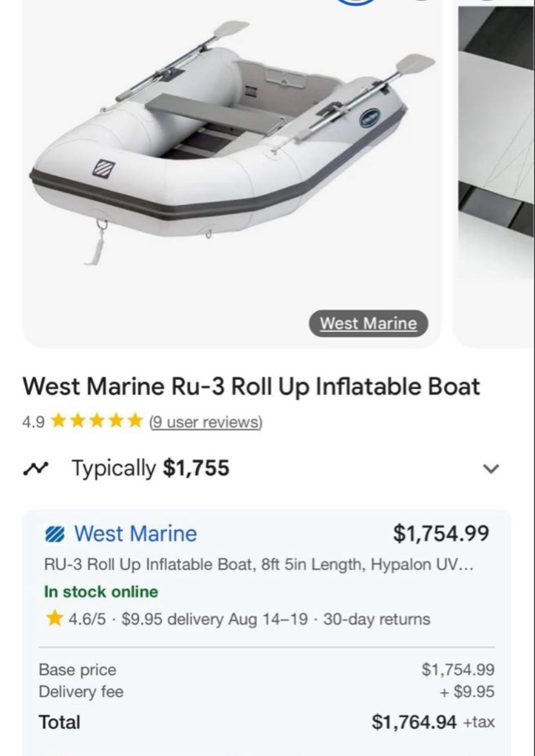Click the In stock online status
The image size is (535, 756).
point(101,592)
